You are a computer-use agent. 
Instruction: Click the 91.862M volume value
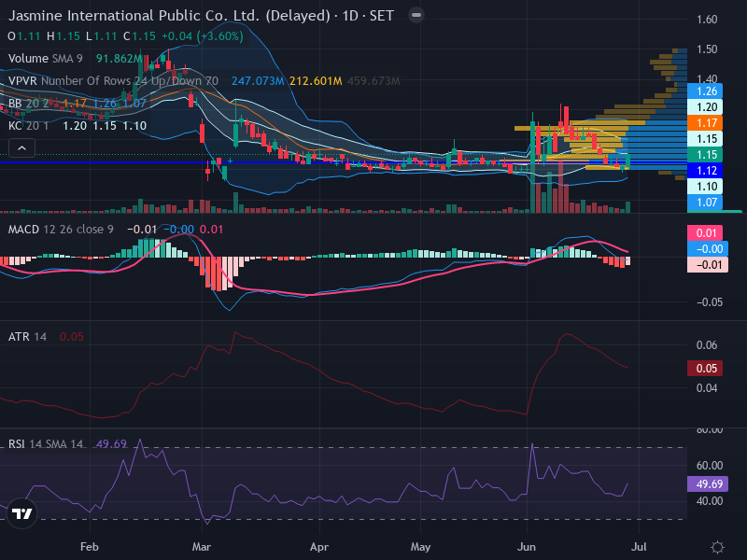click(120, 59)
